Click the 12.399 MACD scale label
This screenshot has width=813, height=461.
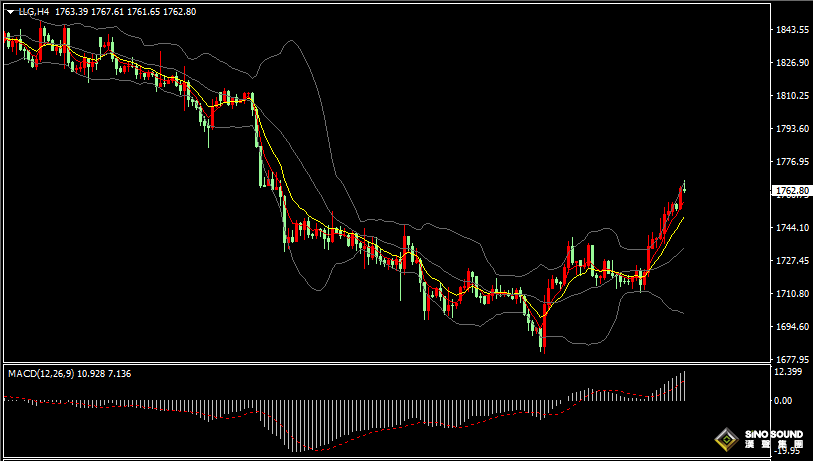click(x=789, y=372)
